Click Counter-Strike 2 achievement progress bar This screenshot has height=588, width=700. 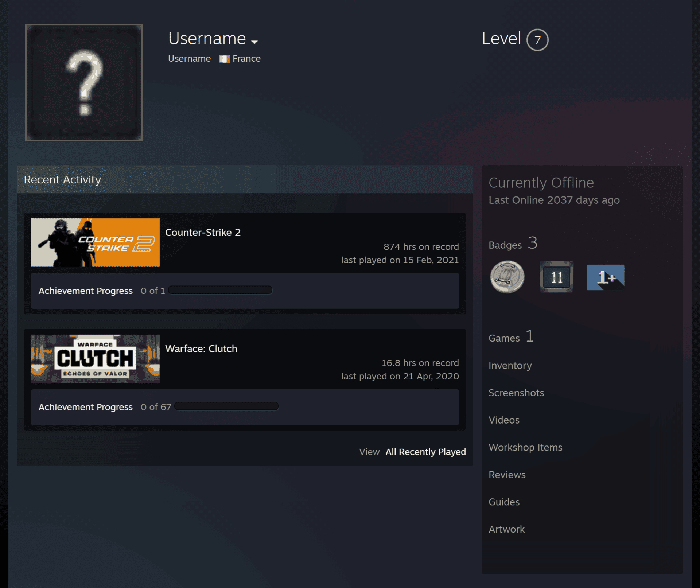[220, 290]
